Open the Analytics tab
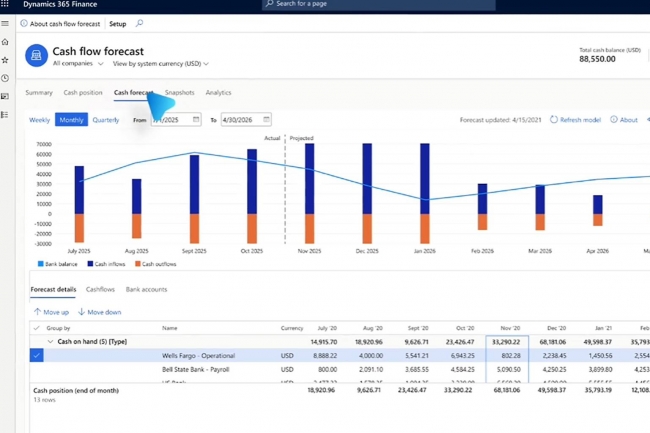The height and width of the screenshot is (433, 650). 218,92
